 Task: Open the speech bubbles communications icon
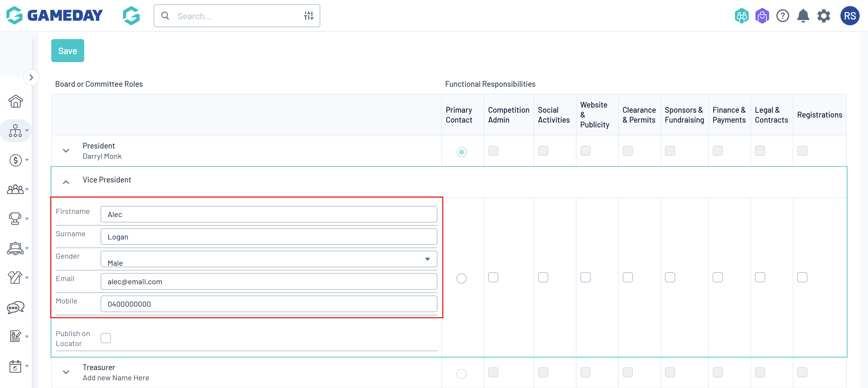[15, 307]
